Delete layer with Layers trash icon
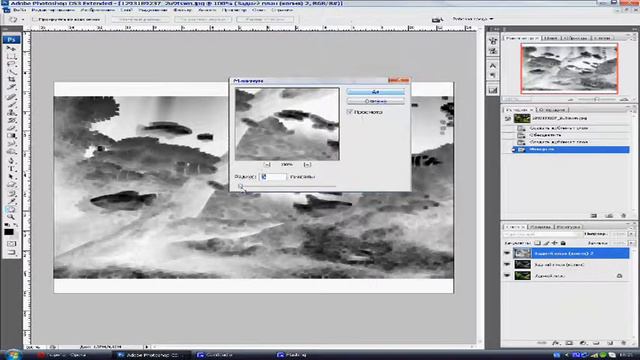 [x=623, y=343]
